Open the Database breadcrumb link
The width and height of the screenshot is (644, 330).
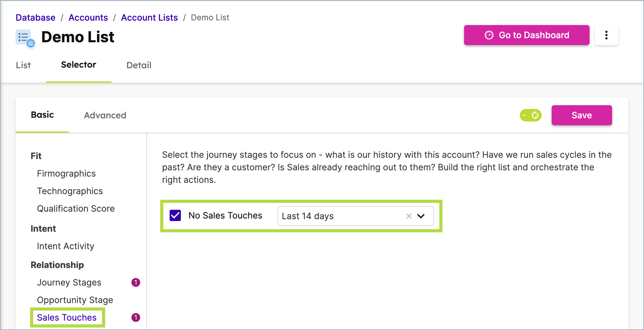pyautogui.click(x=35, y=18)
